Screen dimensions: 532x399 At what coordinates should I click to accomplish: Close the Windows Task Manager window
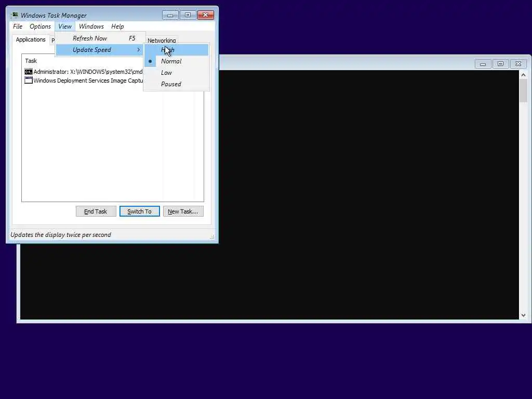click(x=205, y=15)
